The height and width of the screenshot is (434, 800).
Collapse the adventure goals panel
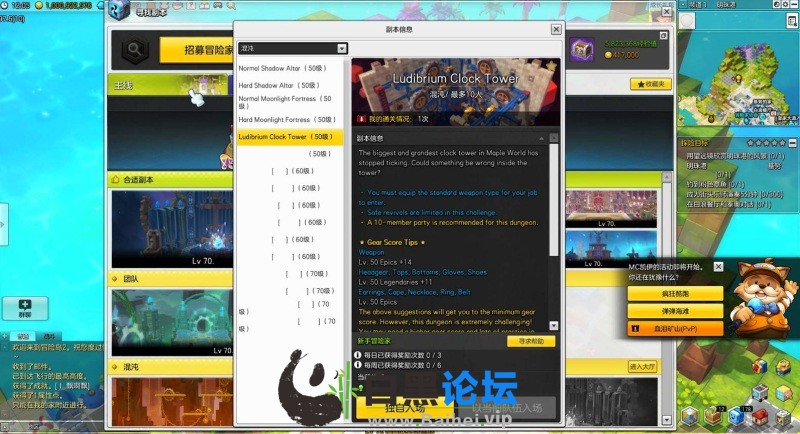pos(792,143)
